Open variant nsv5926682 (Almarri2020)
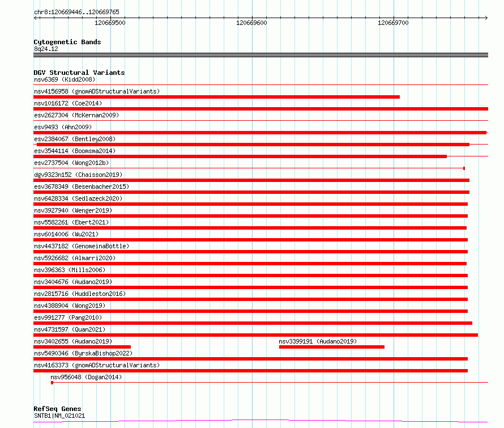 75,258
